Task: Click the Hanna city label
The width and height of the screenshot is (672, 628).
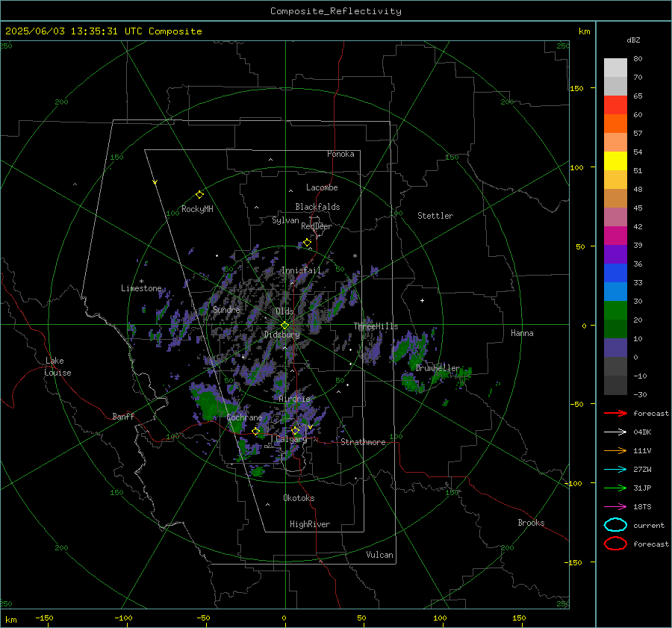Action: tap(522, 333)
